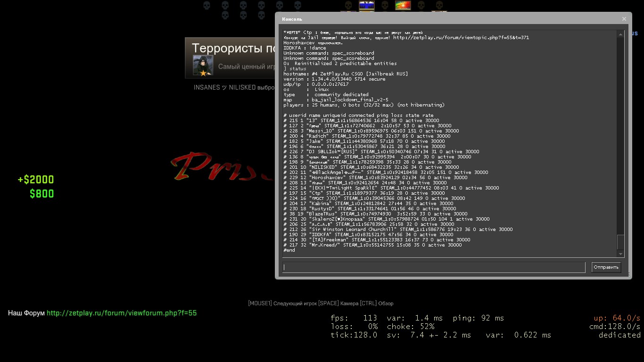The image size is (644, 362).
Task: Close the Консоль window
Action: point(624,19)
